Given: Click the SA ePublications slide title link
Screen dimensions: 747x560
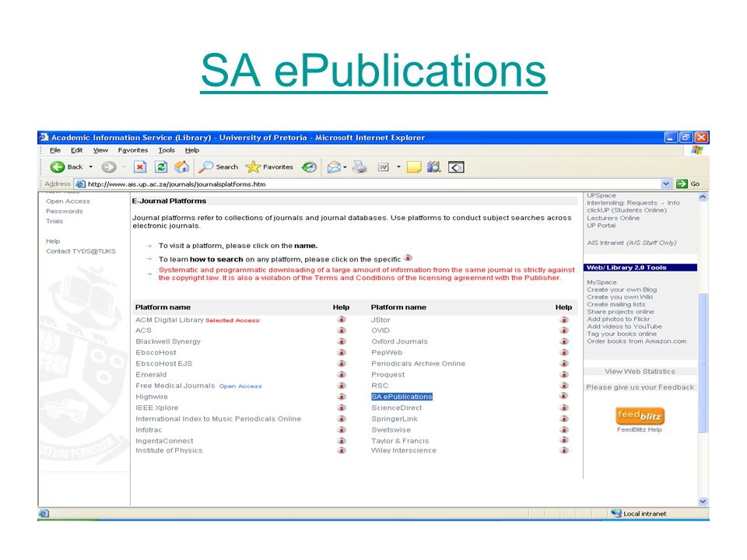Looking at the screenshot, I should (373, 72).
